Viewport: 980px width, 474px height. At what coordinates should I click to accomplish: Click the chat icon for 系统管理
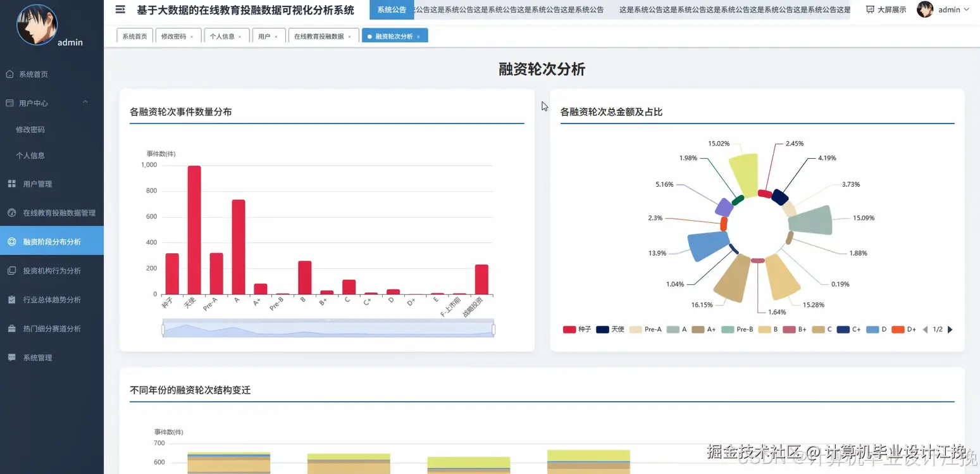pos(11,358)
